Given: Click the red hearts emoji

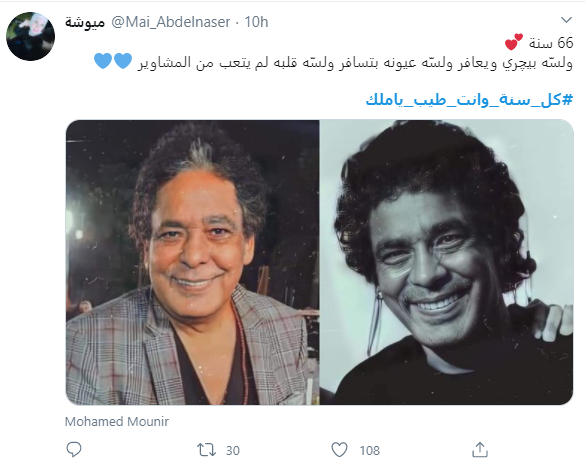Looking at the screenshot, I should [x=514, y=42].
